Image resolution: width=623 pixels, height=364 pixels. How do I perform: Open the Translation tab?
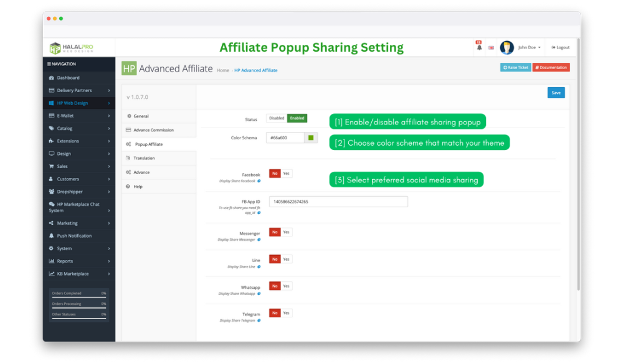tap(144, 158)
